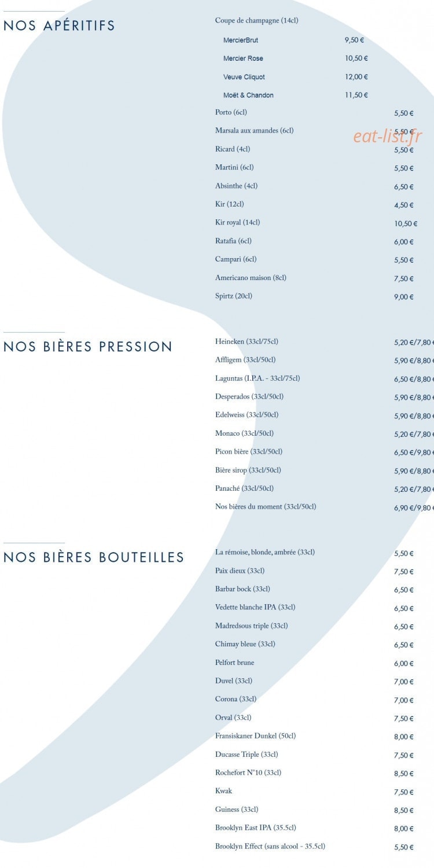Image resolution: width=434 pixels, height=868 pixels.
Task: Select Rochefort N°10 (33cl) bottle
Action: pos(248,773)
